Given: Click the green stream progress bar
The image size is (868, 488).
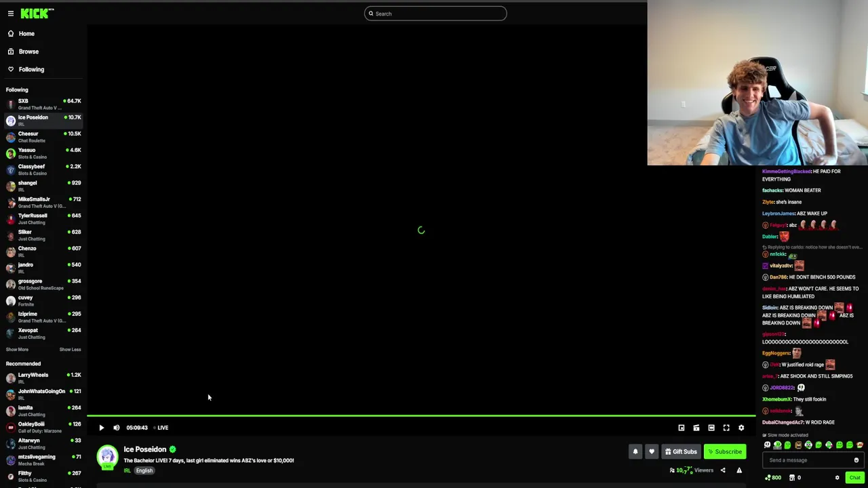Looking at the screenshot, I should tap(421, 415).
